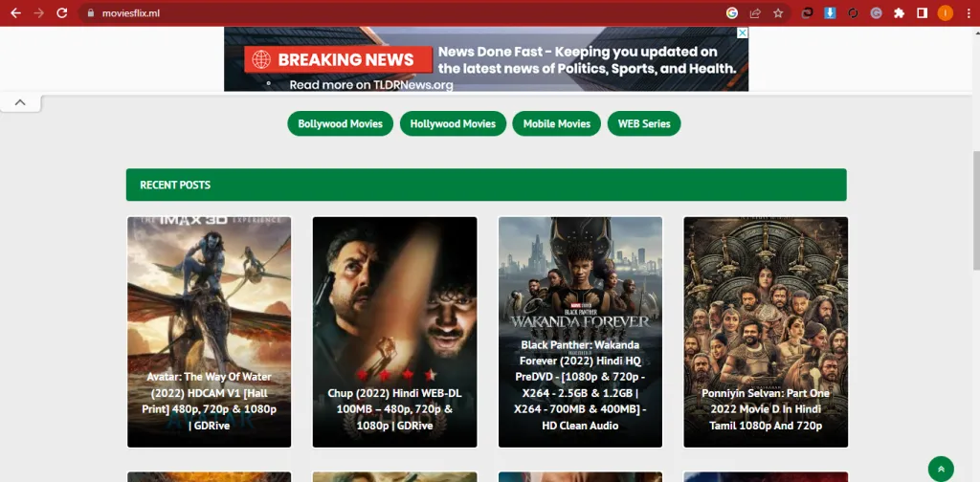Open the WEB Series category
This screenshot has width=980, height=482.
pos(644,123)
